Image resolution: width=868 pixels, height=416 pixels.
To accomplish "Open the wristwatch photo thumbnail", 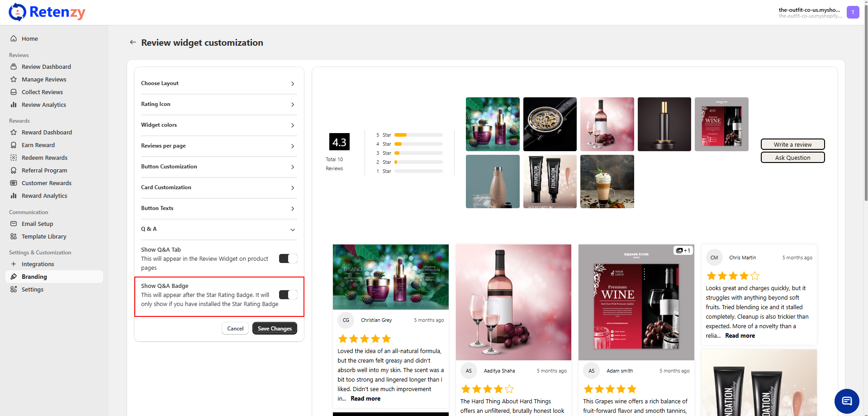I will pos(550,124).
